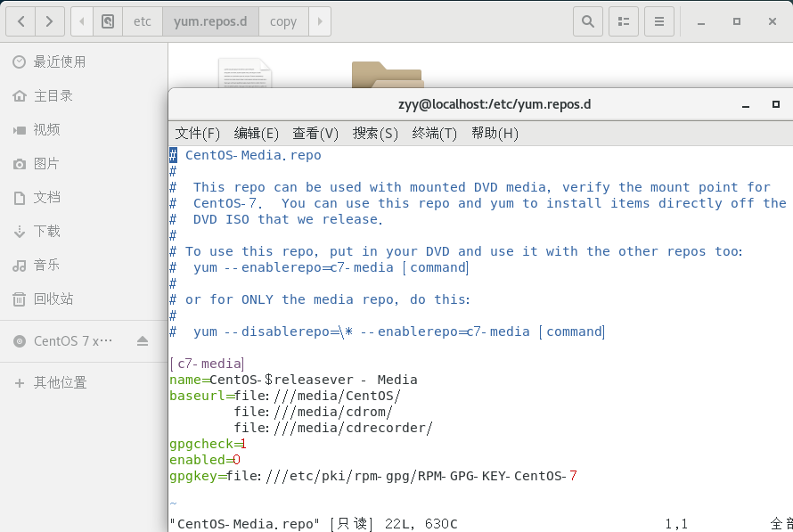Screen dimensions: 793x532
Task: Minimize the file manager window
Action: (x=701, y=21)
